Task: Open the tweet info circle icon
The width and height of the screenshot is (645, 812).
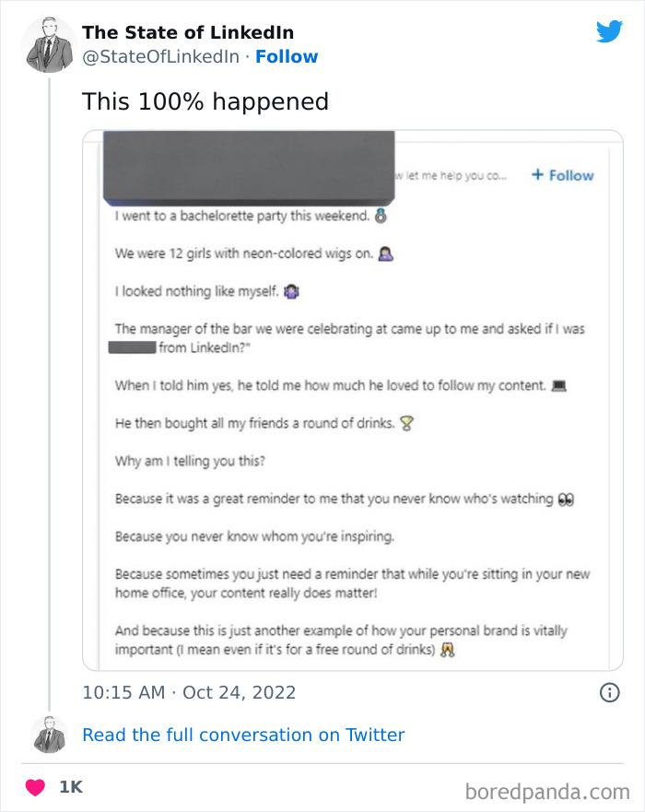Action: click(x=609, y=692)
